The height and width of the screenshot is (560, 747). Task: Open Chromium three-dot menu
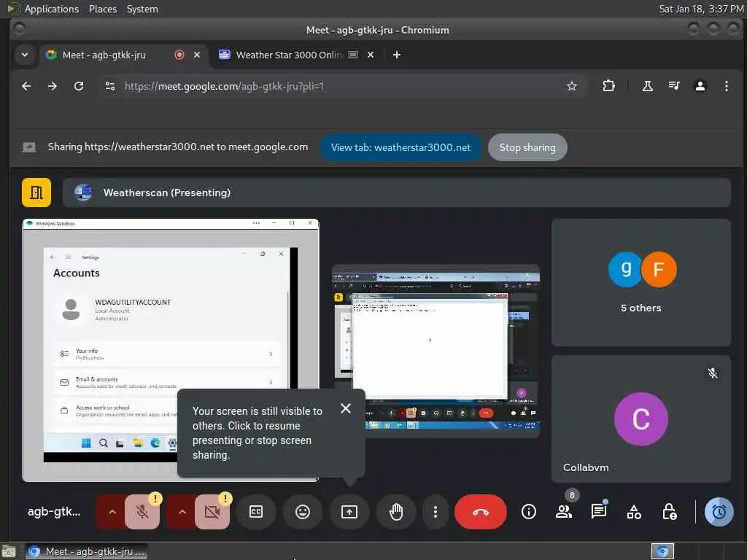point(726,86)
